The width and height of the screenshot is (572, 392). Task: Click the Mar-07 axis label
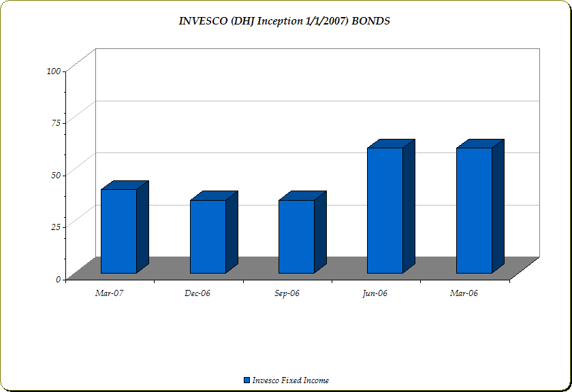click(110, 293)
